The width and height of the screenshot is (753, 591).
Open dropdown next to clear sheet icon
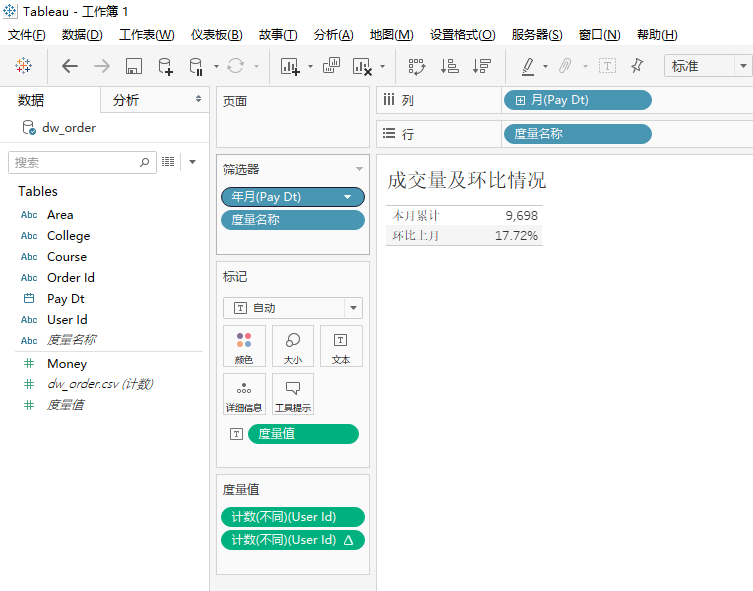(x=382, y=66)
